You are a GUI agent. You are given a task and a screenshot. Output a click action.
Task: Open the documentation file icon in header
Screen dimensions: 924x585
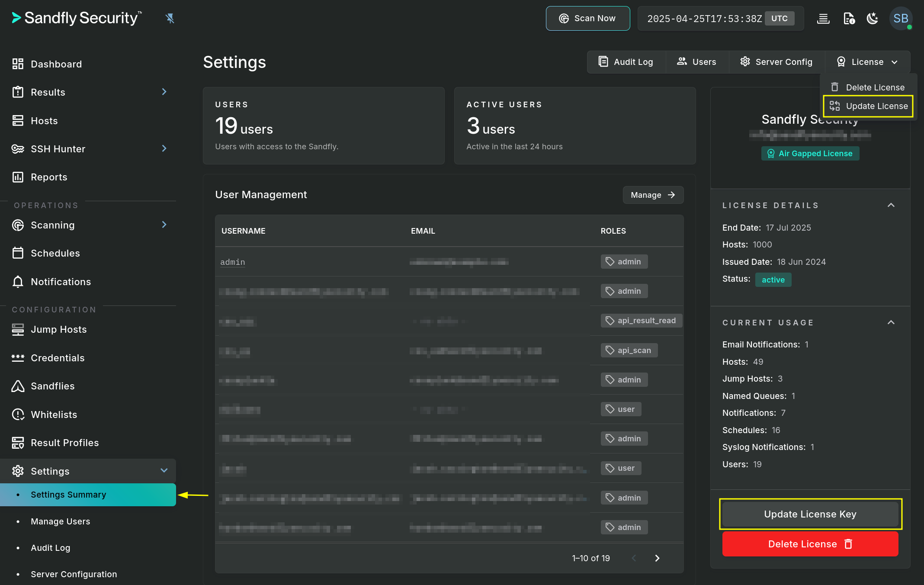(x=849, y=19)
